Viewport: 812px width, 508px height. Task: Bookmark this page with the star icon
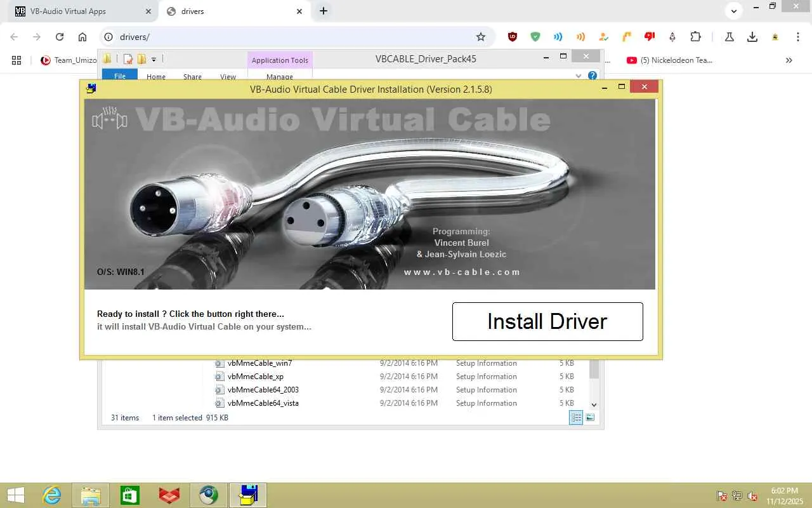[481, 37]
